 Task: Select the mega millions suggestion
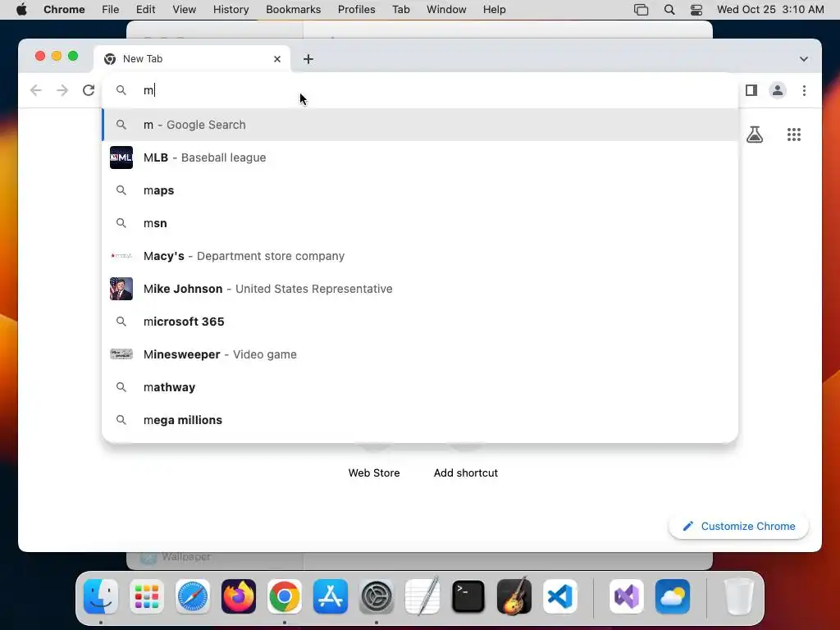point(420,420)
